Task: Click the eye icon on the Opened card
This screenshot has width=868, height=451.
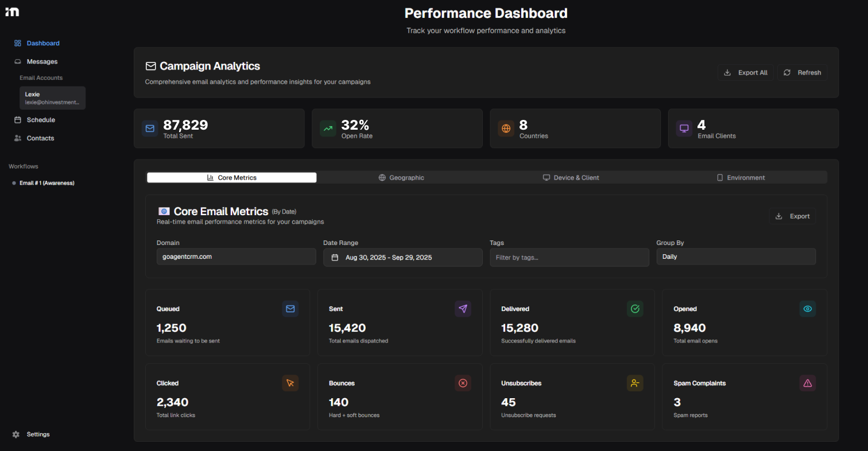Action: coord(807,309)
